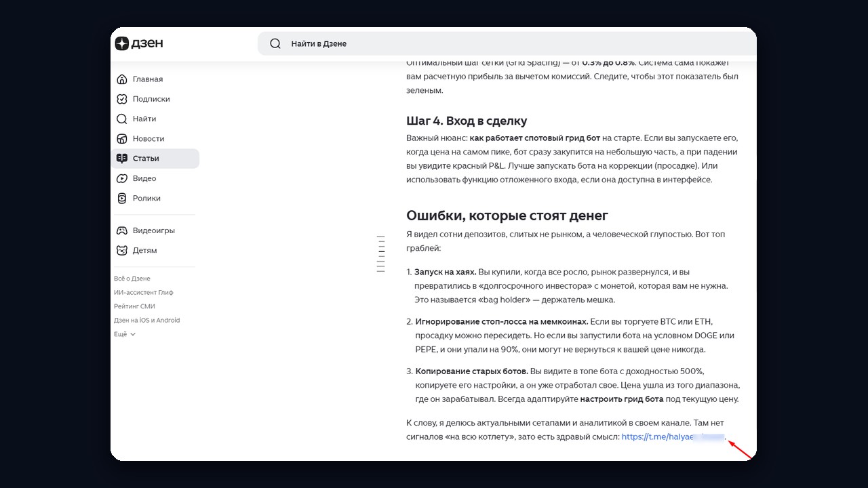Open Дзен на iOS и Android link
The image size is (868, 488).
click(147, 321)
